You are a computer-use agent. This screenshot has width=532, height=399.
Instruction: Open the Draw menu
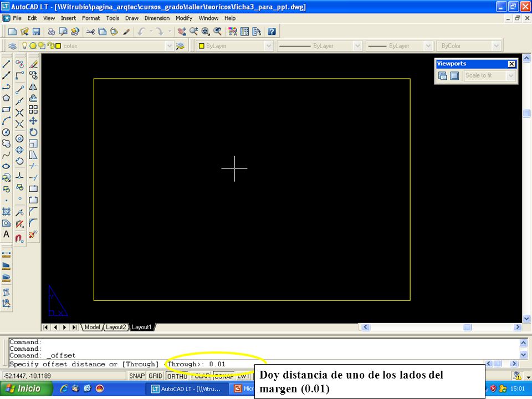pyautogui.click(x=132, y=18)
